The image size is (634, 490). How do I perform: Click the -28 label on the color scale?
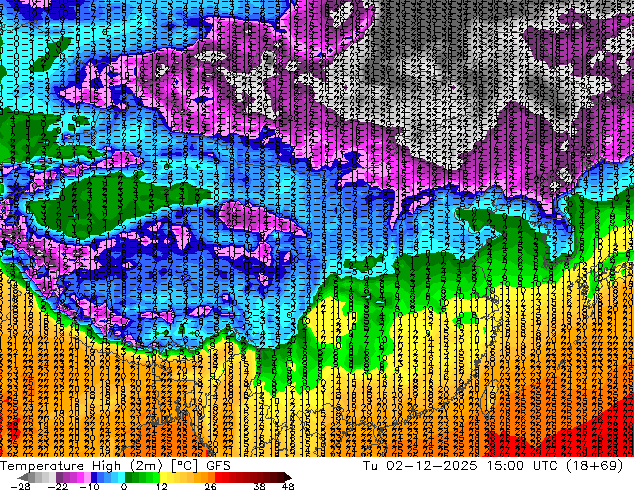pos(20,486)
